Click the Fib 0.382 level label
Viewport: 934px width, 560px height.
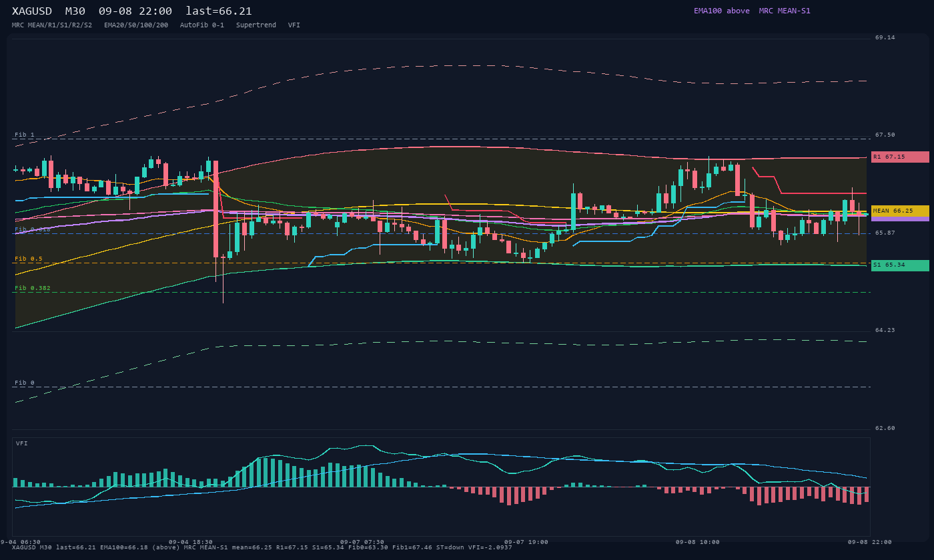[33, 288]
